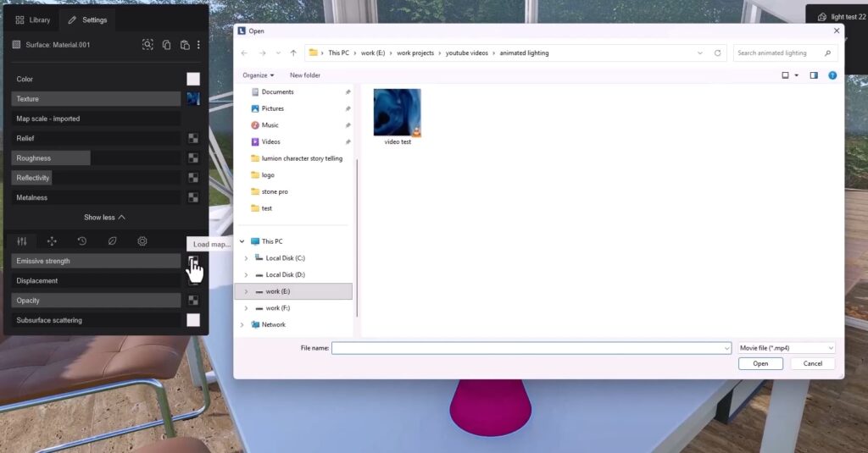Change the file view layout icon
Screen dimensions: 868x453
785,75
